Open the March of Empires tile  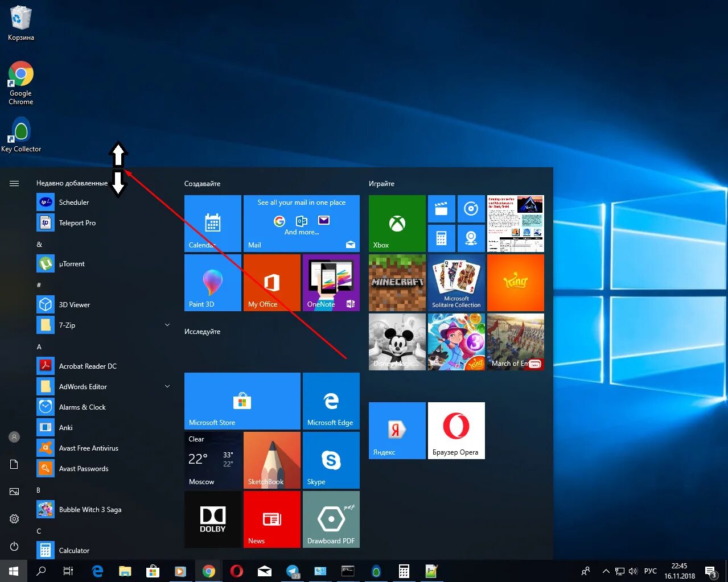point(516,342)
